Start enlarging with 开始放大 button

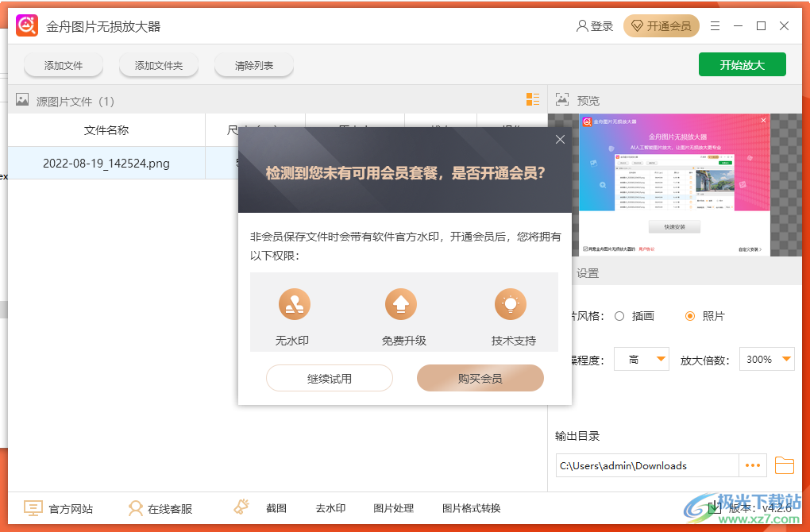tap(742, 64)
